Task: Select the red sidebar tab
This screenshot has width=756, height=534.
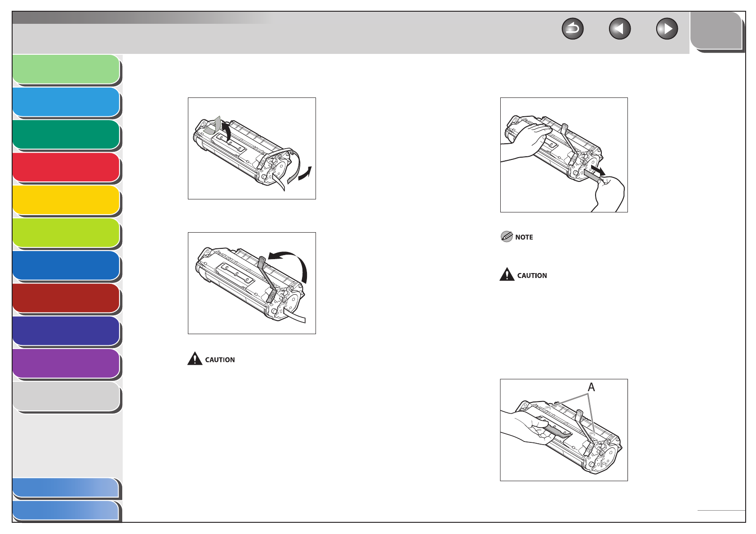Action: 66,168
